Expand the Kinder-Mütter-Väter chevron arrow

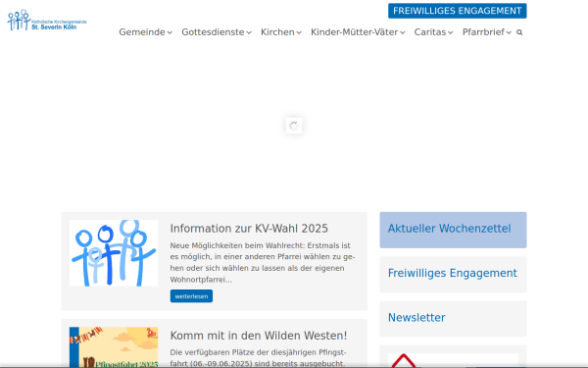point(403,32)
